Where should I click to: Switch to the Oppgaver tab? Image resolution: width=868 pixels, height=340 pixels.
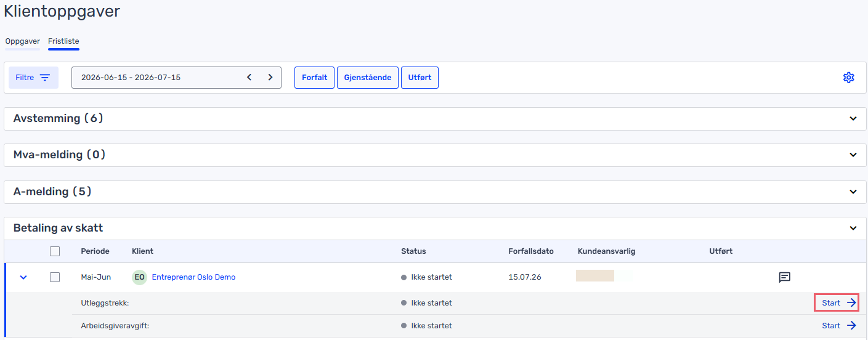pos(22,41)
